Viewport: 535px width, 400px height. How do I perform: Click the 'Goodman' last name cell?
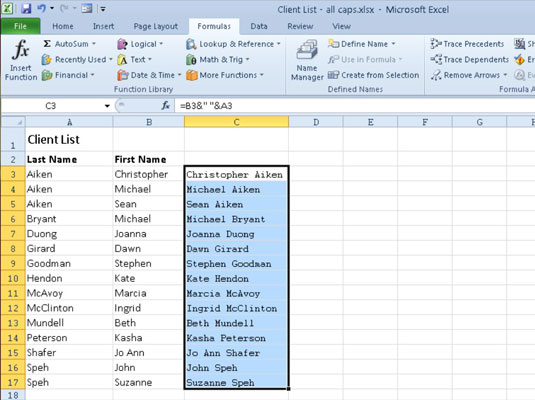coord(69,264)
